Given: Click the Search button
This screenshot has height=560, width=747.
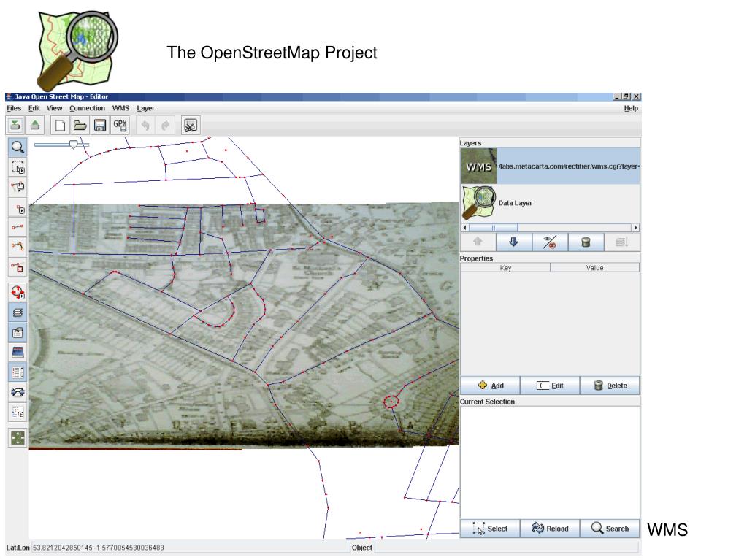Looking at the screenshot, I should coord(610,529).
